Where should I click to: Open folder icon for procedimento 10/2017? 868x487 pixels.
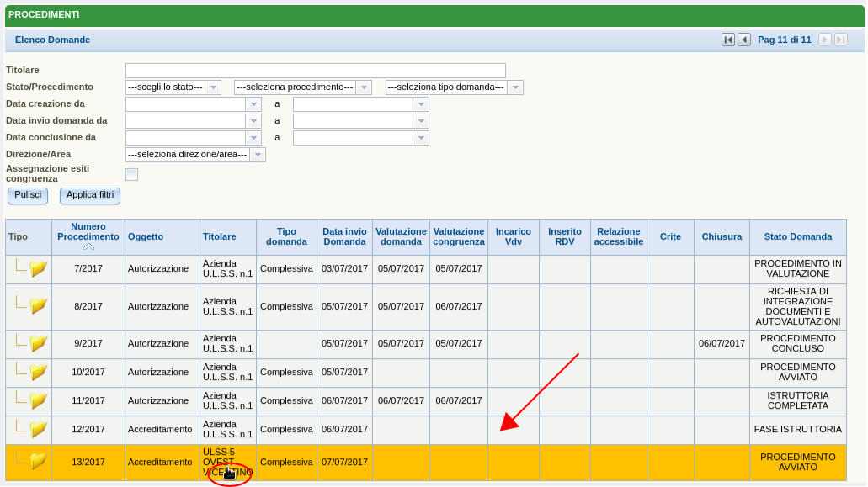pos(38,372)
